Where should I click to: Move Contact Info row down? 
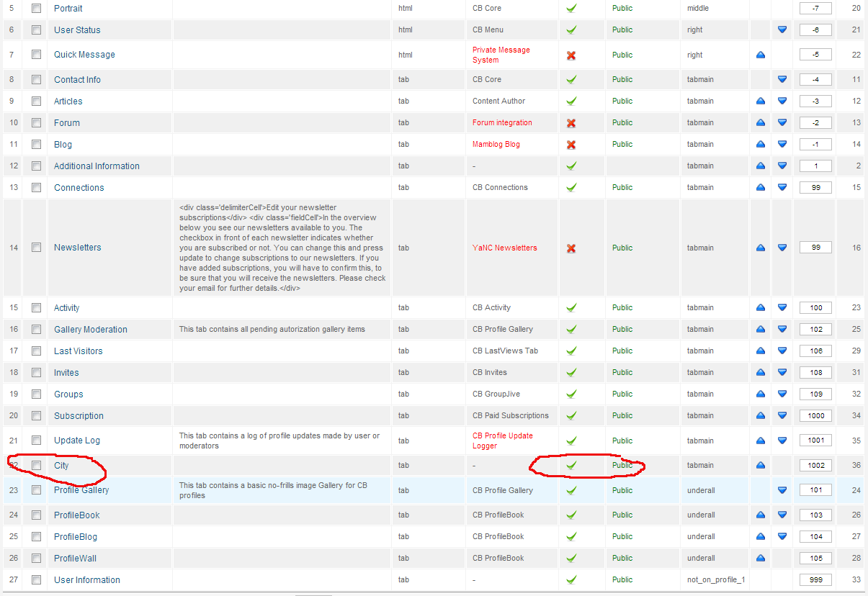click(x=782, y=80)
